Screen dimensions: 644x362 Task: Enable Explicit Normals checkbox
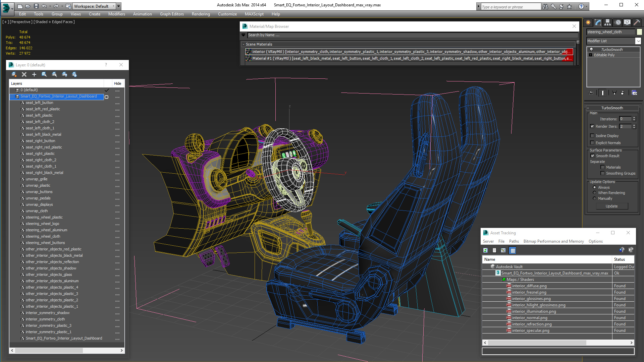592,143
